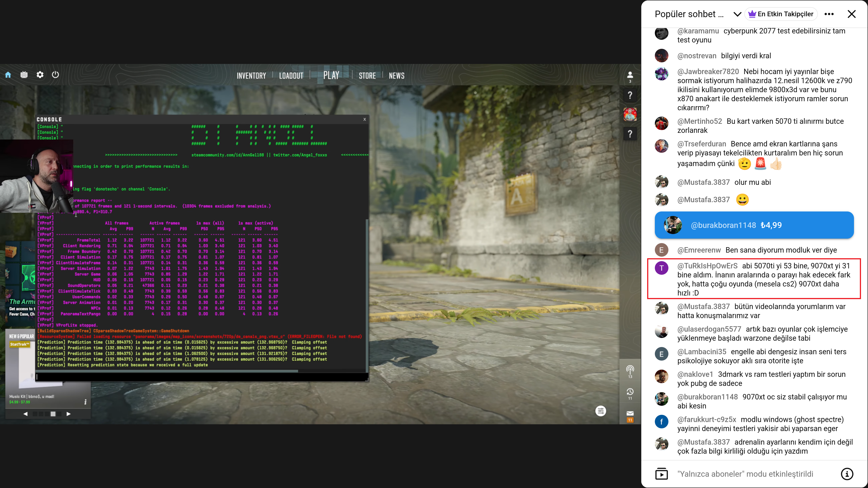Open the burakboran1148 Super Chat card
The image size is (868, 488).
pos(754,225)
